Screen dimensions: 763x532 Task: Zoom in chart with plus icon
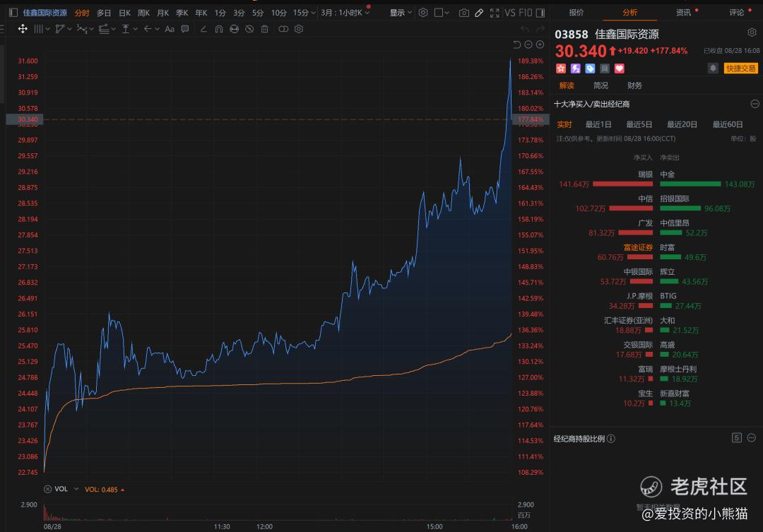coord(540,45)
